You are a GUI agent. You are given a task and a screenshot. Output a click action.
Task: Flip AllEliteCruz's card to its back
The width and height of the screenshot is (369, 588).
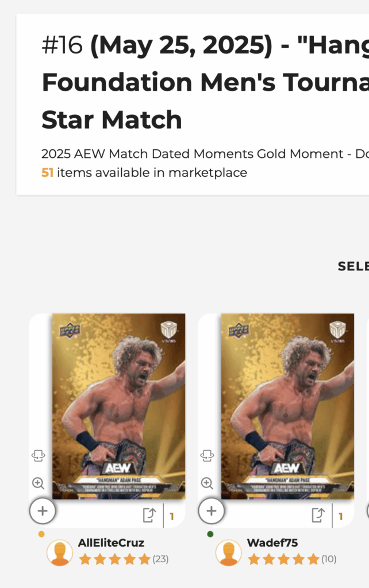(x=39, y=455)
